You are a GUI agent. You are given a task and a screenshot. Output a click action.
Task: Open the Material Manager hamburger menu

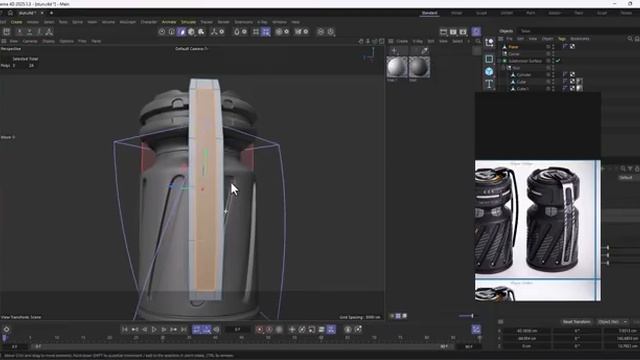tap(391, 41)
